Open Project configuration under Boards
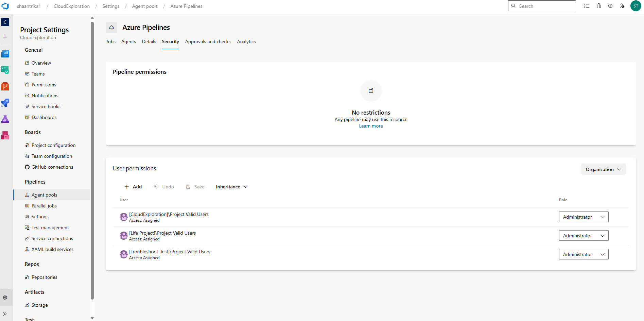The image size is (644, 321). click(52, 145)
